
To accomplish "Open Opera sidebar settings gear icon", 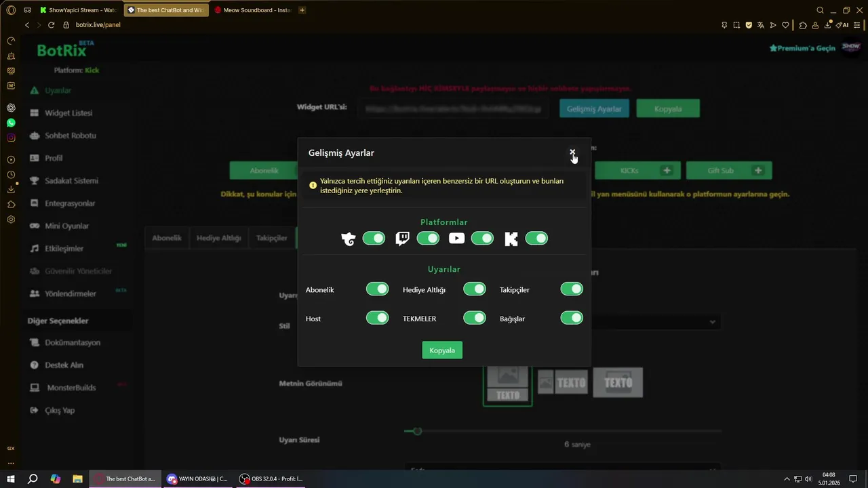I will coord(11,220).
